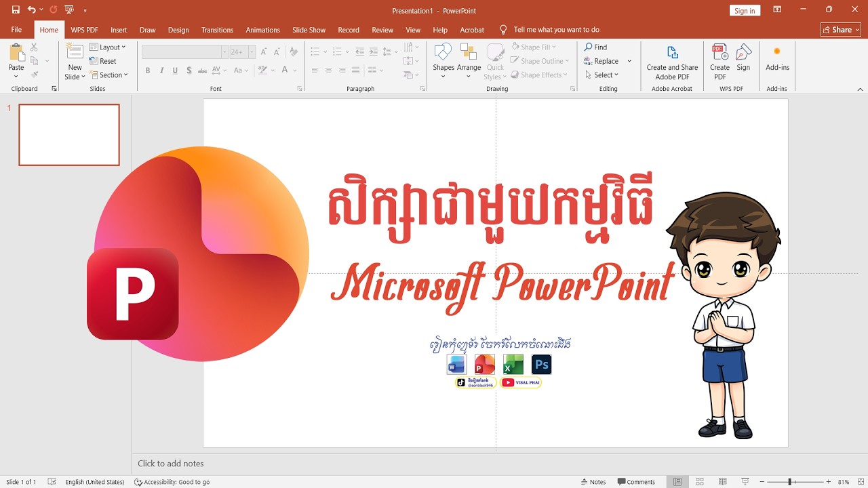
Task: Start slideshow from beginning in Quick Access
Action: pyautogui.click(x=69, y=10)
